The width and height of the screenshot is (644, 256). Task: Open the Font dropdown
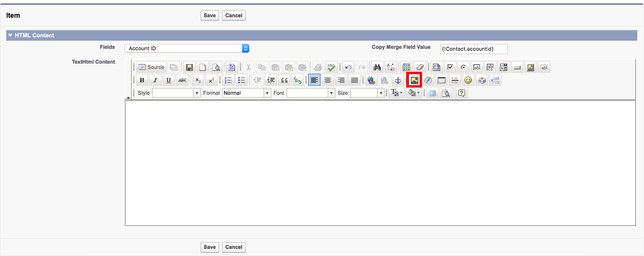click(311, 93)
